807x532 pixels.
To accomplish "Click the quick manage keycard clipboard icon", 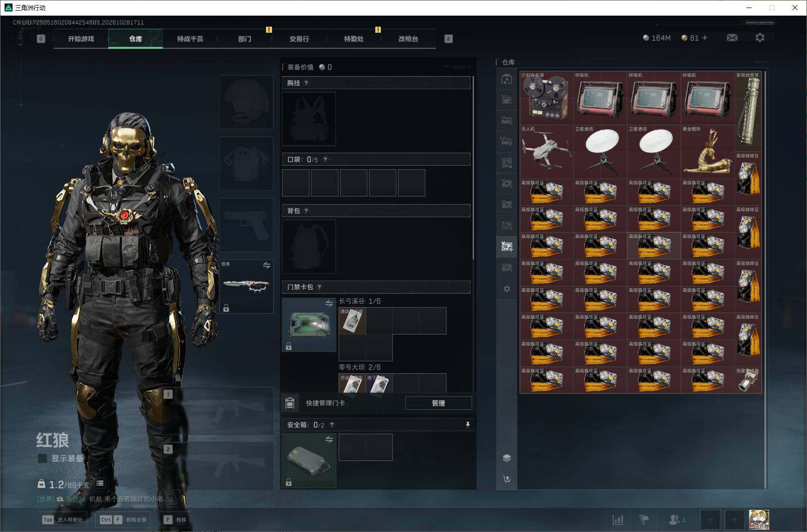I will point(290,403).
